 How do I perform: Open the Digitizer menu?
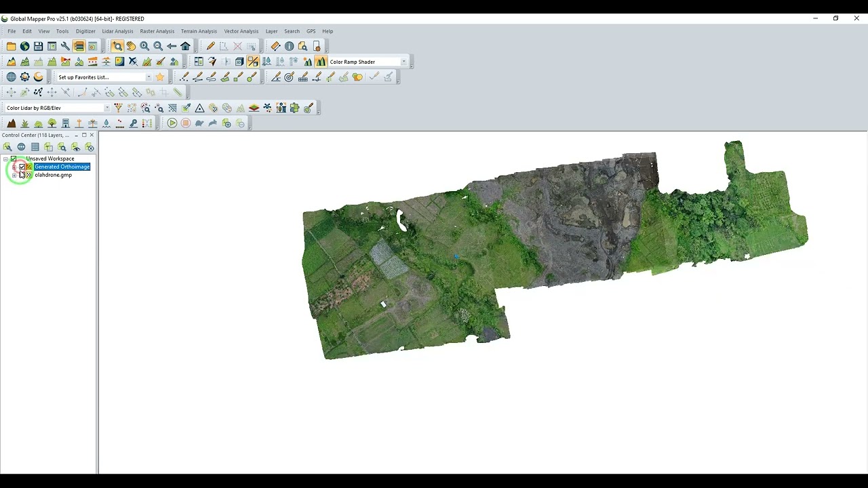coord(85,31)
